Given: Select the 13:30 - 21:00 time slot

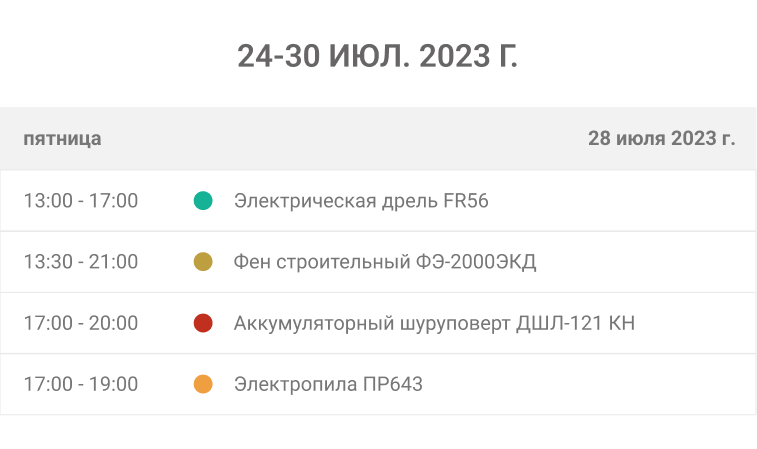Looking at the screenshot, I should click(80, 262).
